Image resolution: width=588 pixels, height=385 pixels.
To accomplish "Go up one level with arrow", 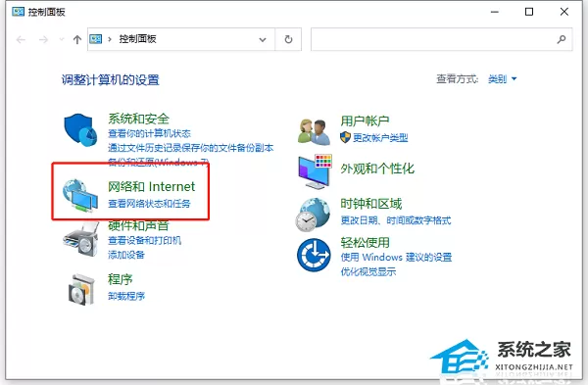I will point(77,39).
